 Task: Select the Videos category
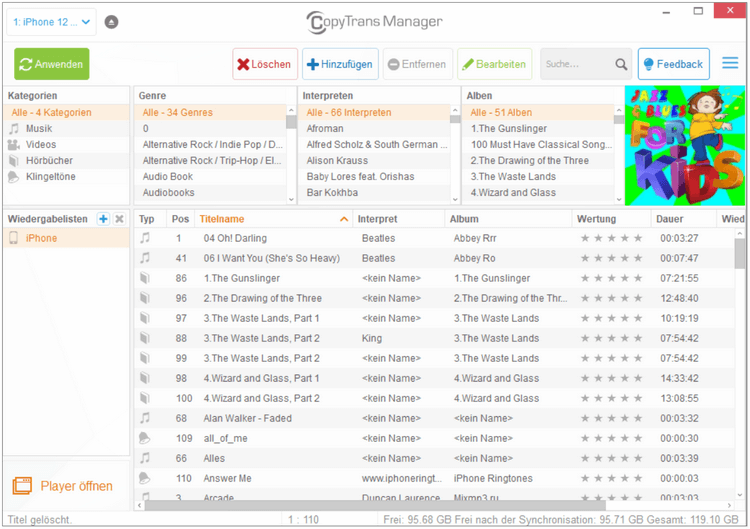click(66, 144)
